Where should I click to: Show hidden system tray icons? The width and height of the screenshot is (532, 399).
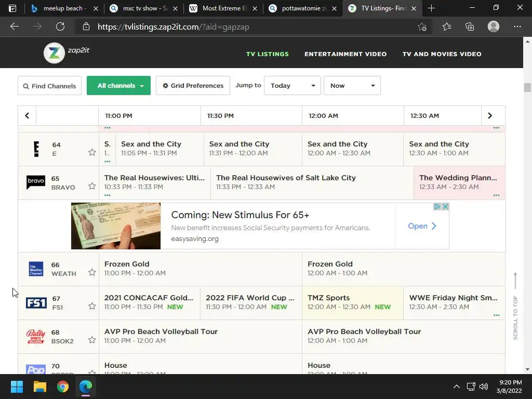click(x=457, y=387)
